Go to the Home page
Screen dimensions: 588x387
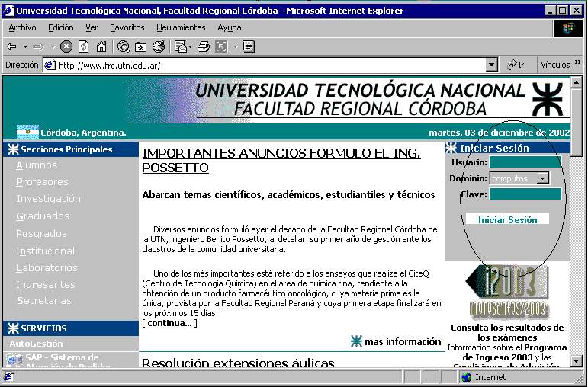pos(101,46)
